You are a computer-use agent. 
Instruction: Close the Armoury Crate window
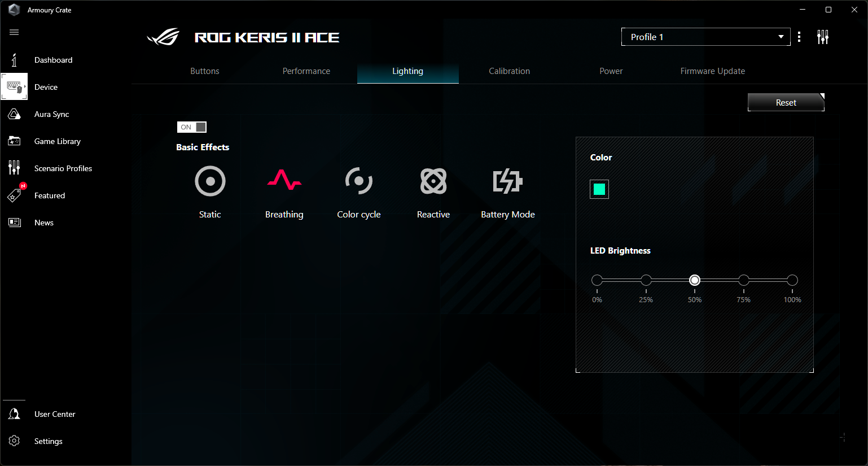[854, 10]
